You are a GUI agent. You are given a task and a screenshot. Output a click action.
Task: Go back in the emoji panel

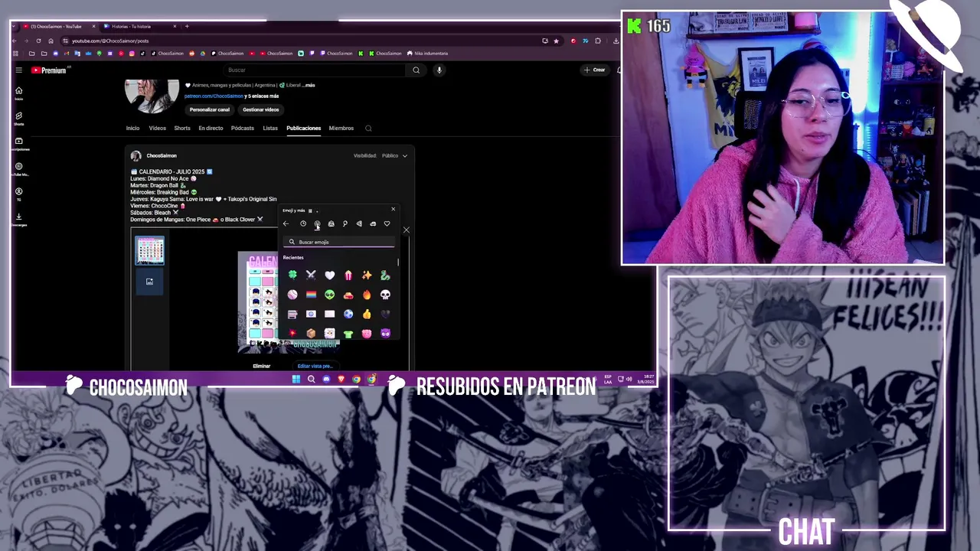(286, 223)
